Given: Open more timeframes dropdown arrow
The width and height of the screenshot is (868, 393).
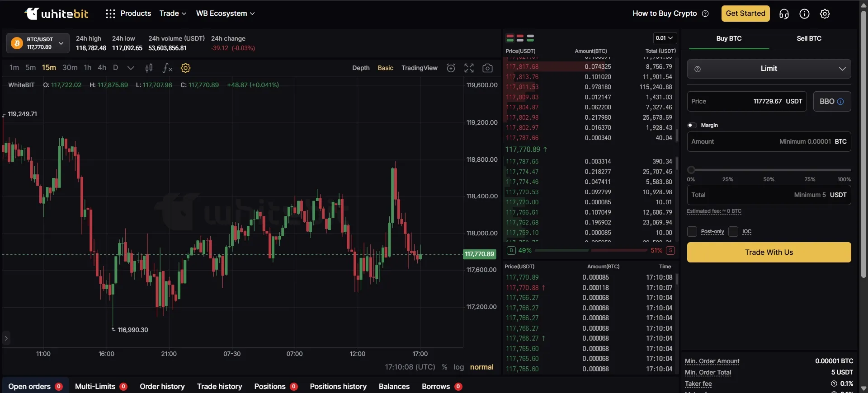Looking at the screenshot, I should click(x=131, y=68).
